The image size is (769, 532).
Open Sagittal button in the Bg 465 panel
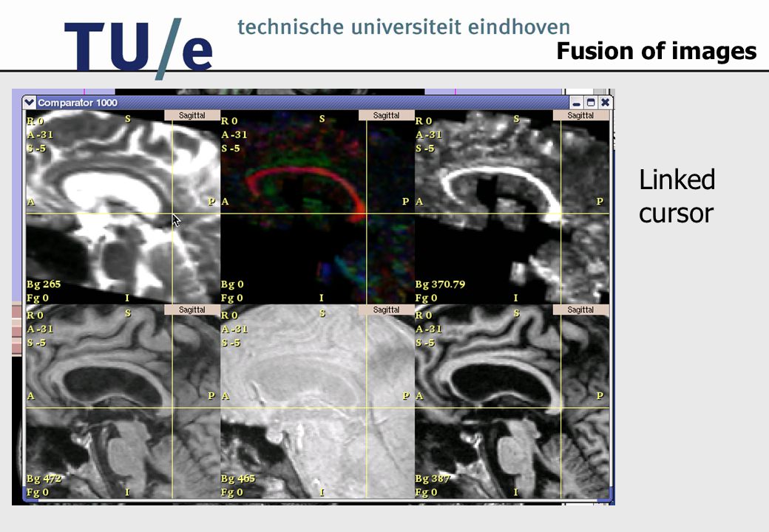386,310
